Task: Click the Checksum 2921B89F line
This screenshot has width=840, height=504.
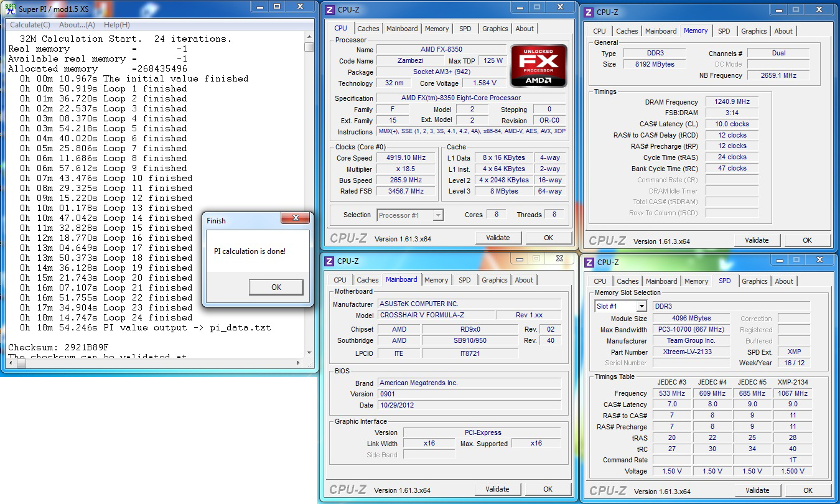Action: [58, 347]
